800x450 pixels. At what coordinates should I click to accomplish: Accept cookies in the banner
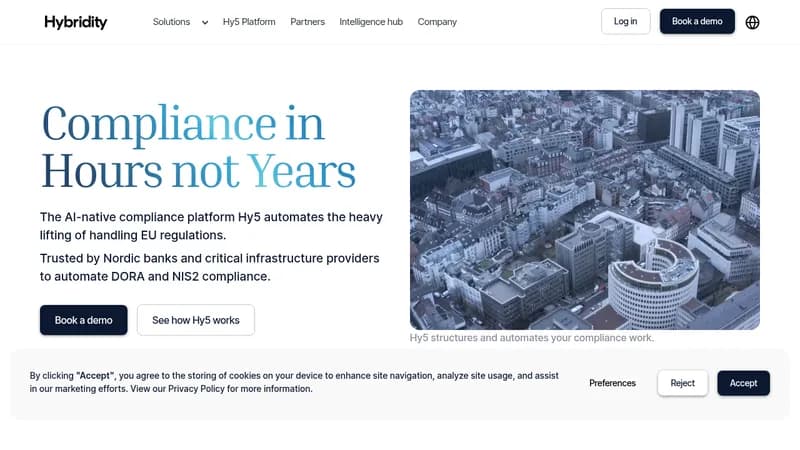coord(743,383)
